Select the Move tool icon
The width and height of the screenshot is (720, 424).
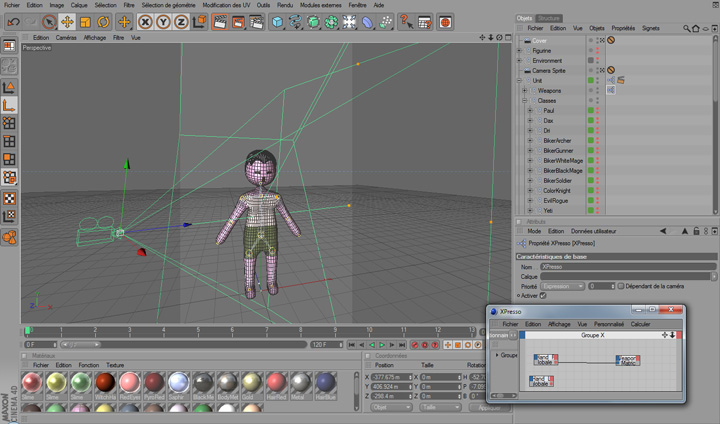pyautogui.click(x=66, y=21)
